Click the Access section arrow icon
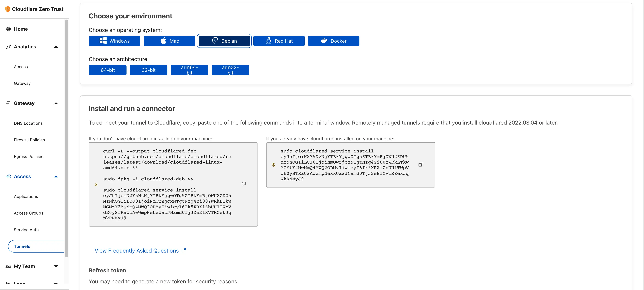Screen dimensions: 644x290 (8, 176)
